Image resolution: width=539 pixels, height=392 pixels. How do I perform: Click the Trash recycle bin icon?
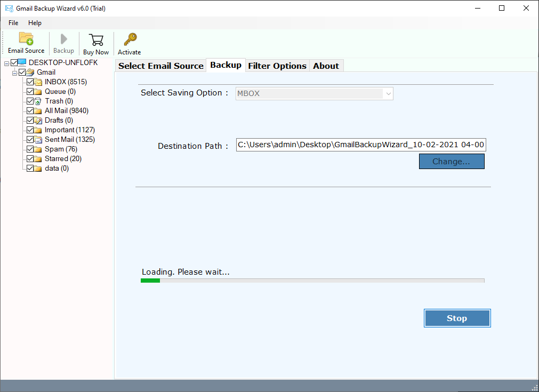click(38, 101)
